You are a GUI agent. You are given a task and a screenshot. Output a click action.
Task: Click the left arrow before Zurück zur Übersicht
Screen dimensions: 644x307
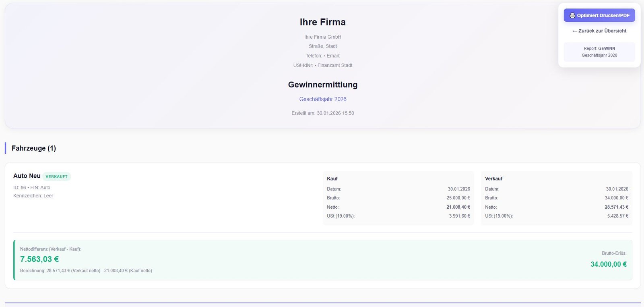(575, 31)
